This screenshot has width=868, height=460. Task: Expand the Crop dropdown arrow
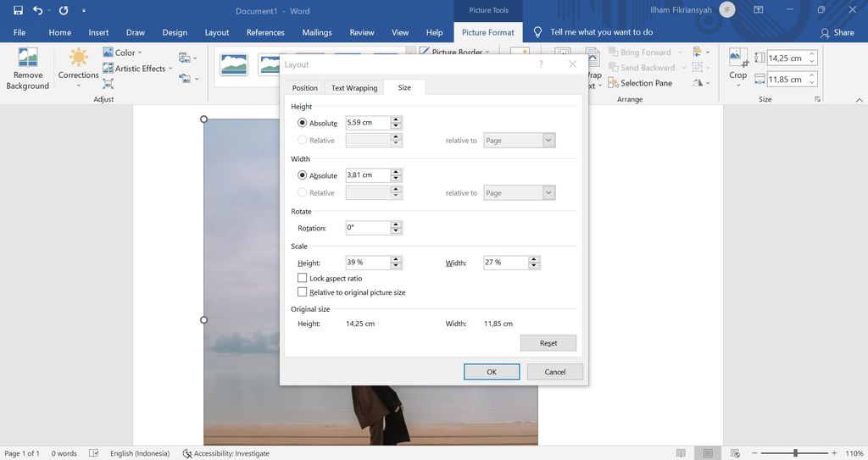(x=738, y=86)
